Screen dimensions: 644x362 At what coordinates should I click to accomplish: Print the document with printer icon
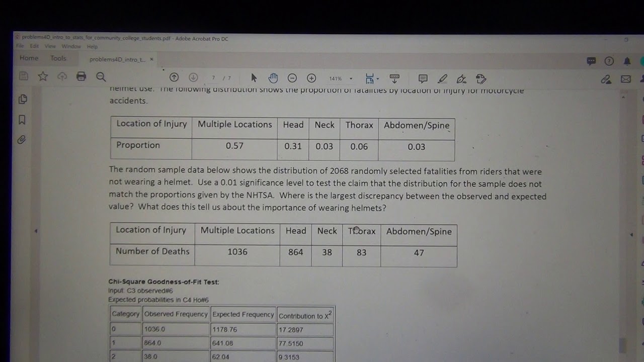click(81, 76)
